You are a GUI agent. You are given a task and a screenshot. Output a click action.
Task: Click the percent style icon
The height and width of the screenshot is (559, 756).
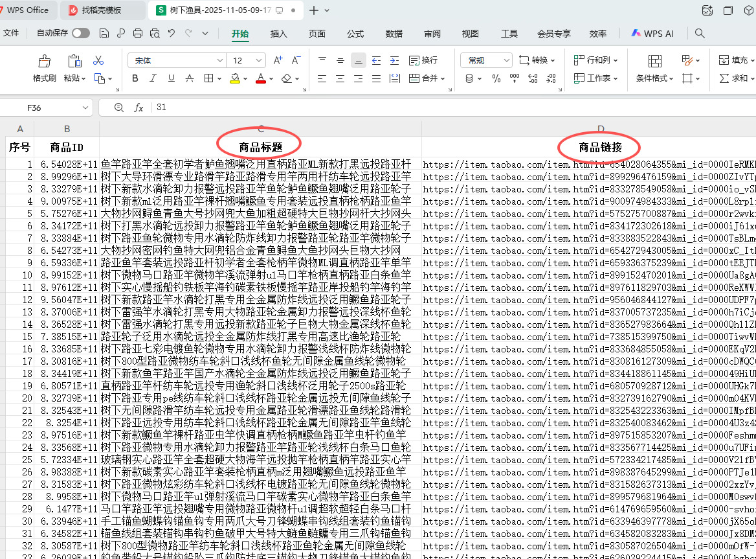click(x=496, y=78)
